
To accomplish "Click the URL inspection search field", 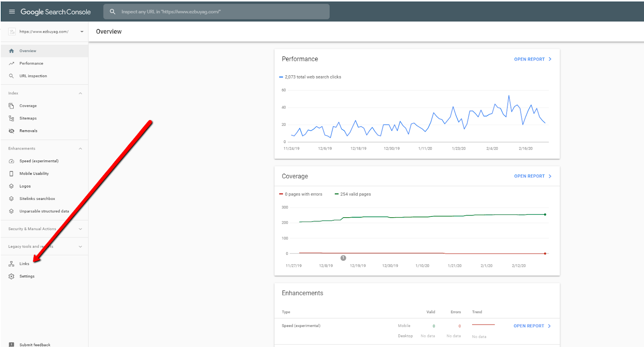I will 217,12.
